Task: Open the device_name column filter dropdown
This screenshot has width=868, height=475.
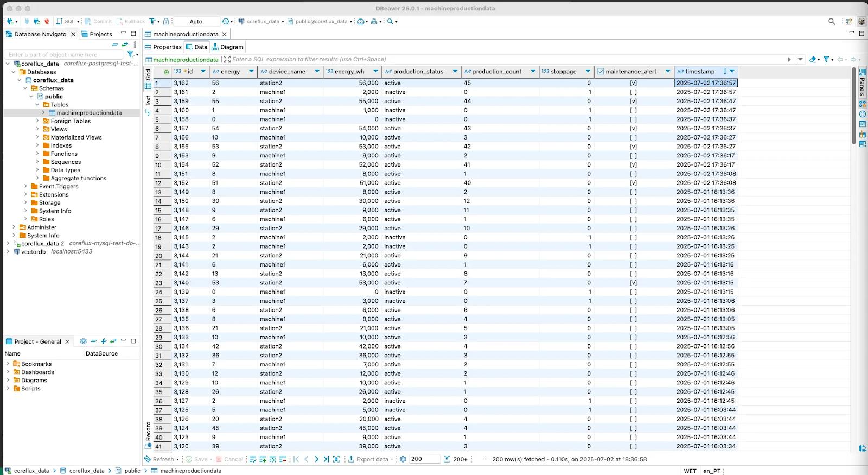Action: point(317,72)
